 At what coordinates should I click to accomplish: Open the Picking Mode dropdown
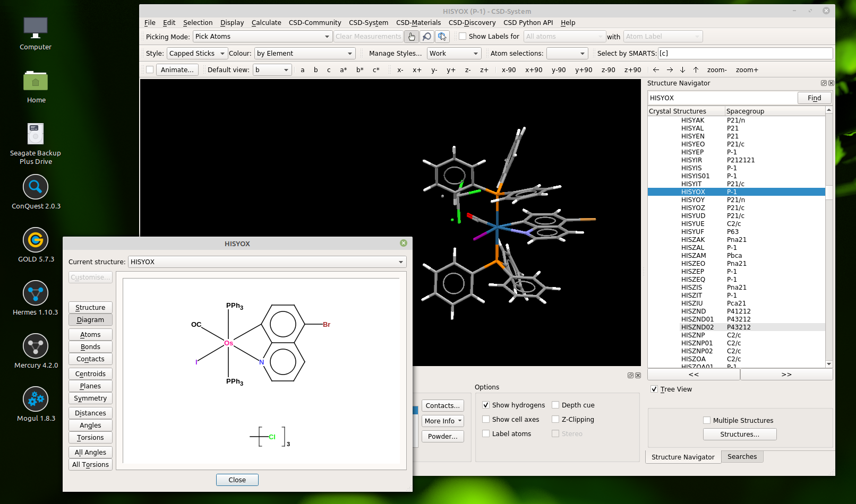click(x=262, y=37)
